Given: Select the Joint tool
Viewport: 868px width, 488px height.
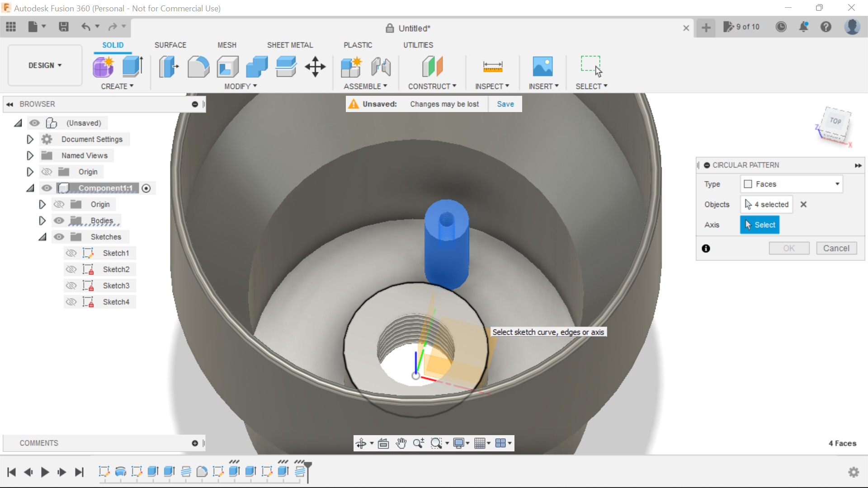Looking at the screenshot, I should (x=381, y=67).
